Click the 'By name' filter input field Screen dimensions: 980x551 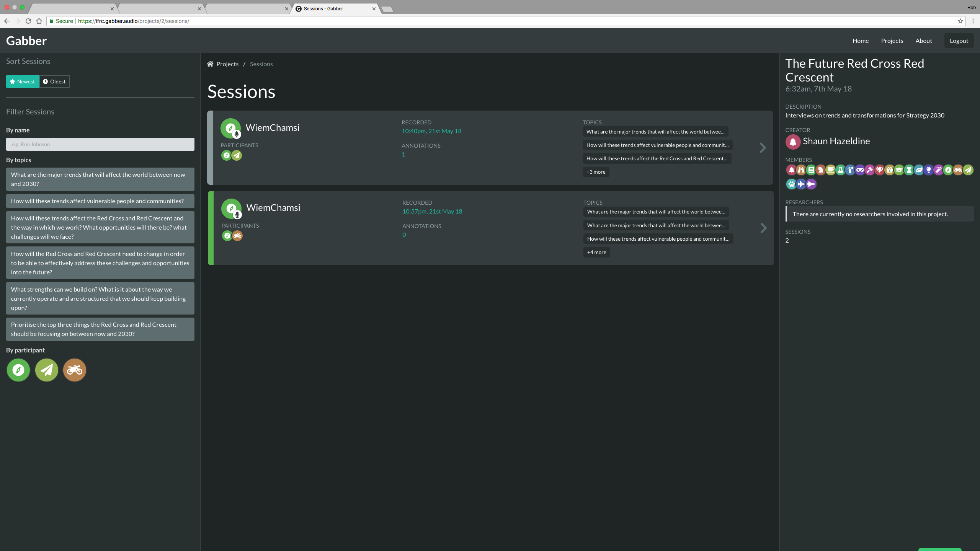[x=100, y=144]
